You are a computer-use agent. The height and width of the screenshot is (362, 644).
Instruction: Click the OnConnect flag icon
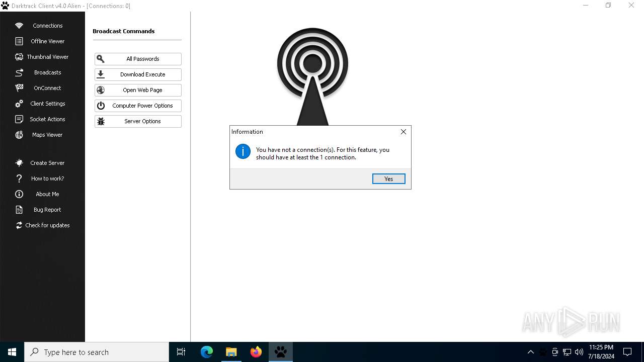[x=19, y=88]
